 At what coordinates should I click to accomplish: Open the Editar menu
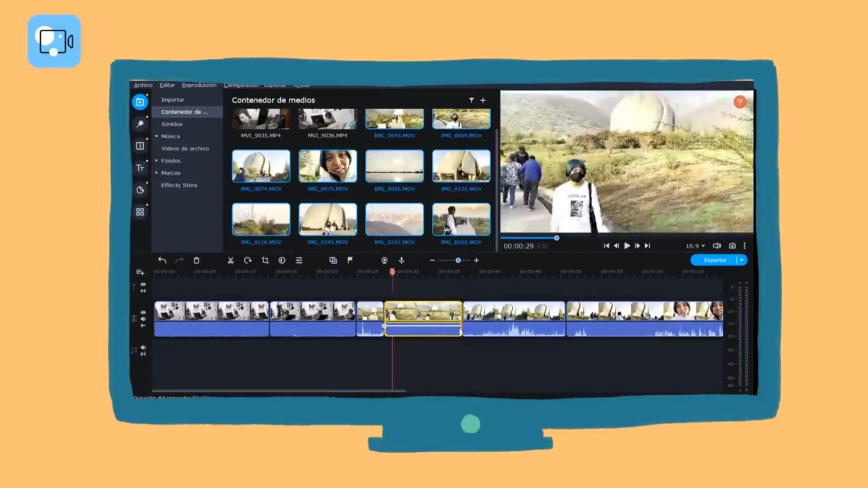167,85
